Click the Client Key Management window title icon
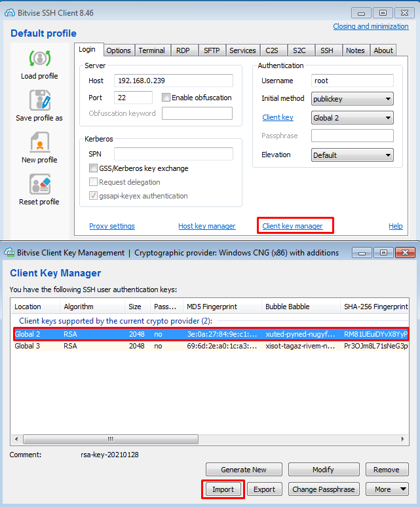The height and width of the screenshot is (507, 420). (9, 253)
